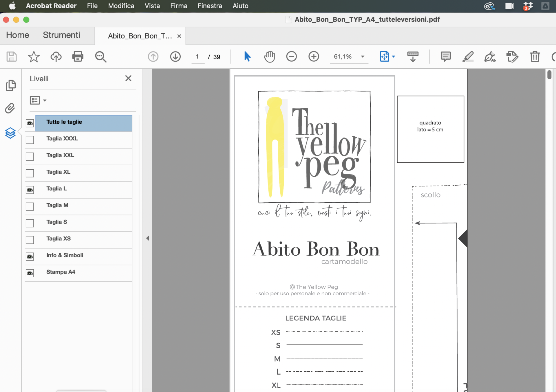Click the print file icon
Screen dimensions: 556x392
point(78,56)
